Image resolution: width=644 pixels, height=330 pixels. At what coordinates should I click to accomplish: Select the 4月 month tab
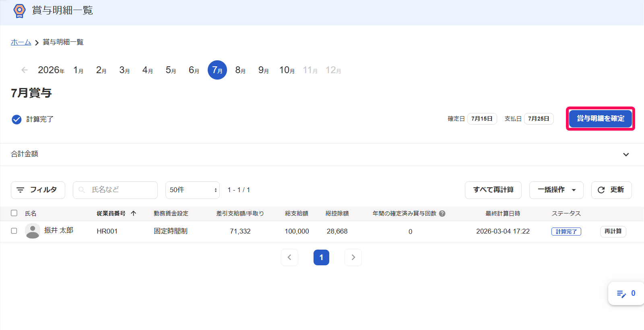[x=148, y=70]
